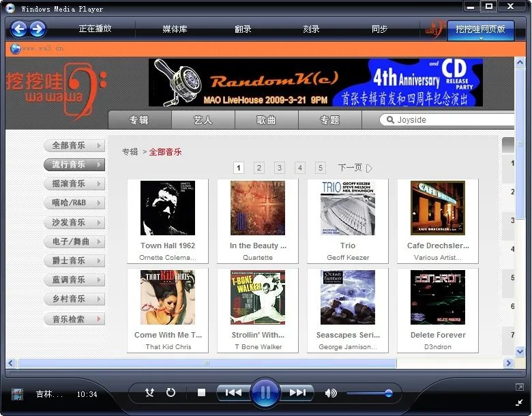Open In the Beauty album cover
This screenshot has width=532, height=416.
[258, 208]
